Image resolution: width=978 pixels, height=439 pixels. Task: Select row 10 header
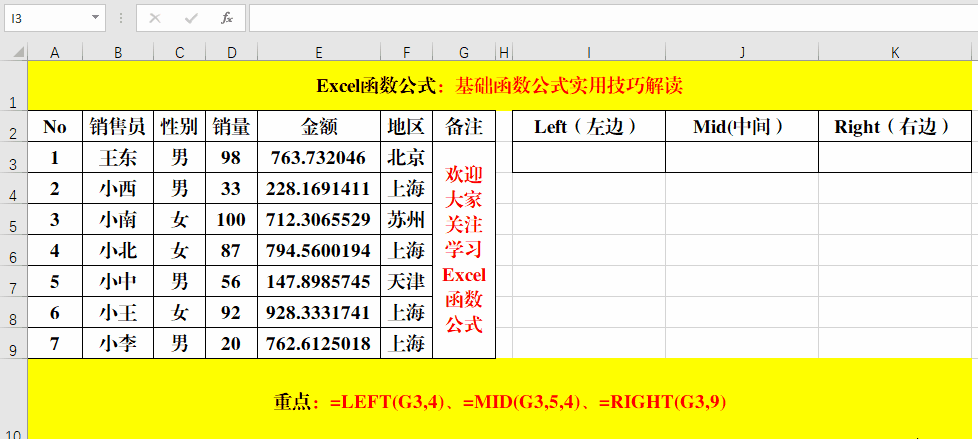pyautogui.click(x=14, y=399)
